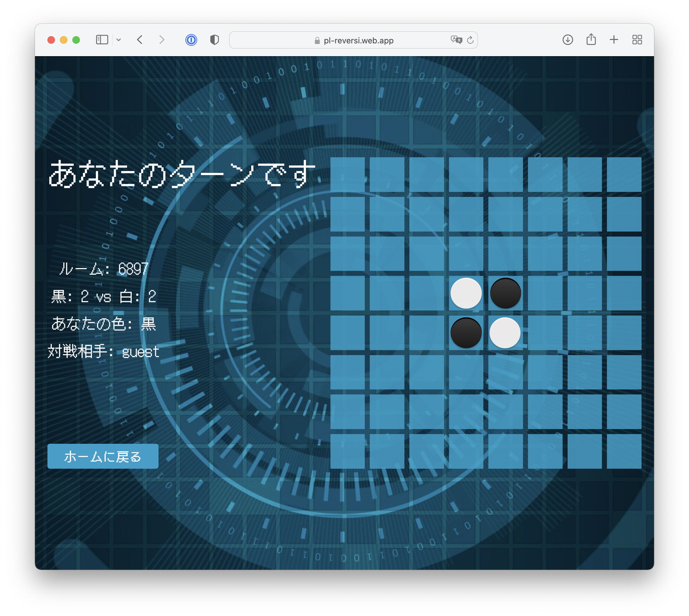This screenshot has height=616, width=689.
Task: Click the top-right black disc
Action: click(506, 293)
